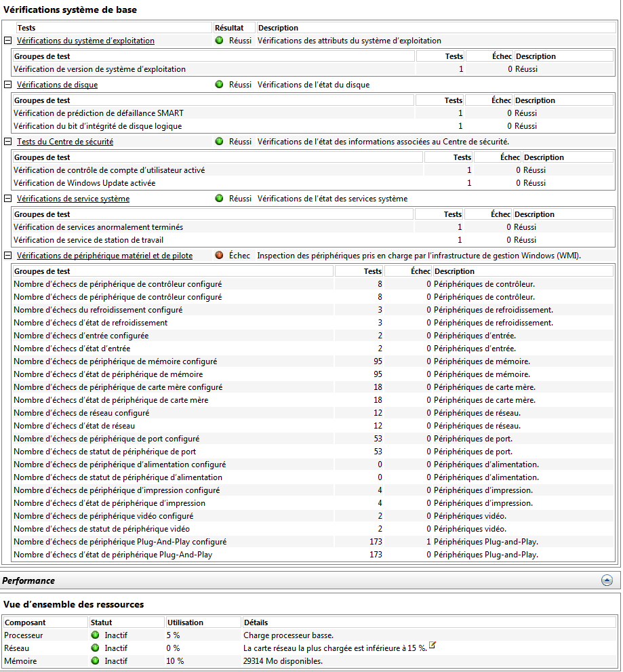Select 'Nombre d'échecs de statut de périphérique de port'

[313, 452]
